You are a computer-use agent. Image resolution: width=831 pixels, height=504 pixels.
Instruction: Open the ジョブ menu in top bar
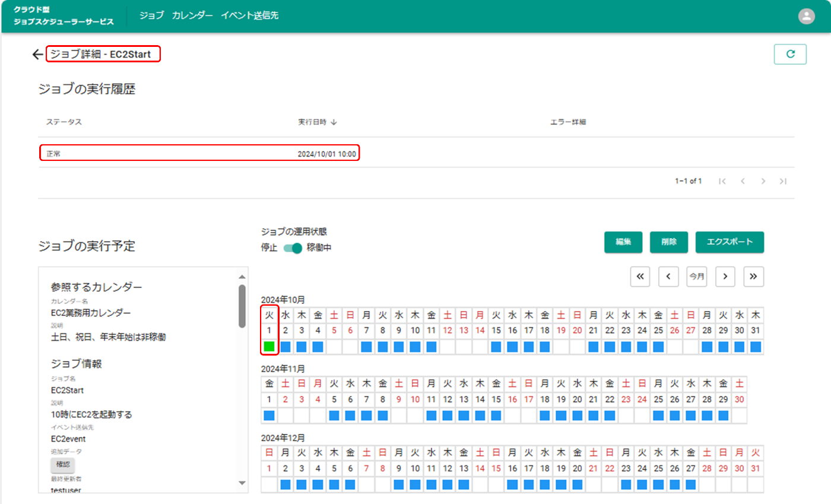[151, 16]
